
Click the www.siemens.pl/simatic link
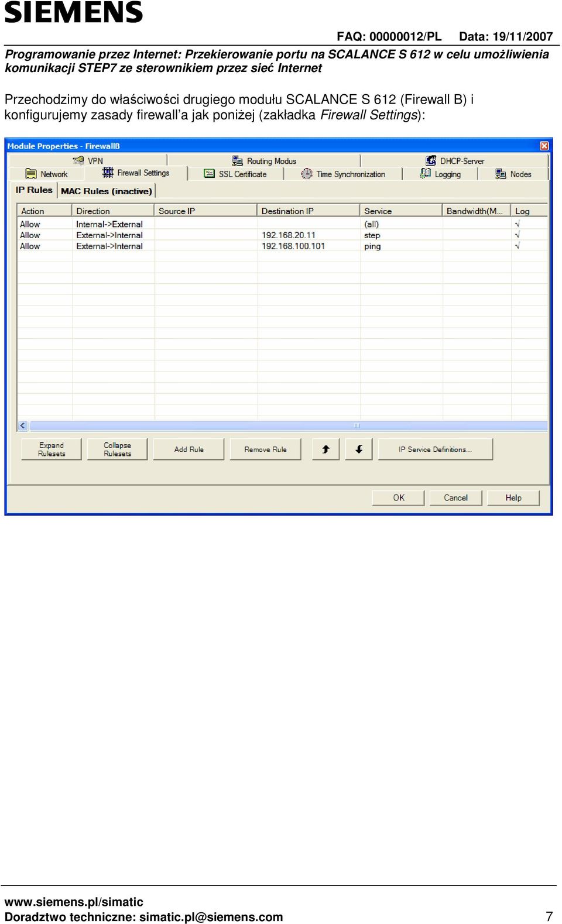click(74, 902)
